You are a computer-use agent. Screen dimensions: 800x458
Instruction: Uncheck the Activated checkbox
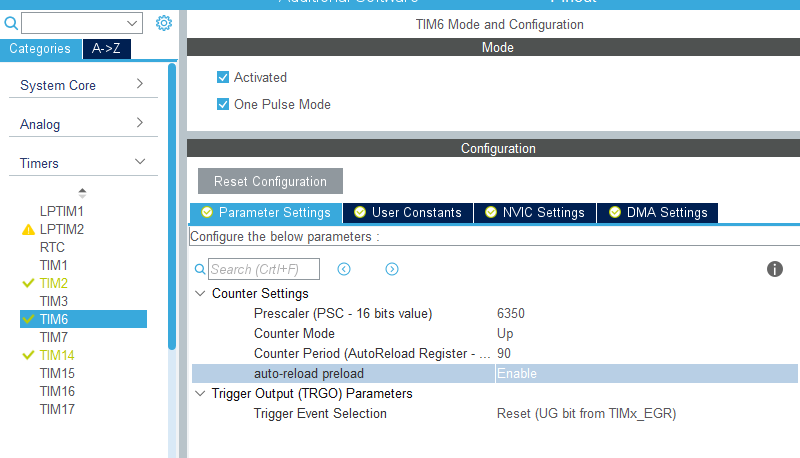coord(223,77)
